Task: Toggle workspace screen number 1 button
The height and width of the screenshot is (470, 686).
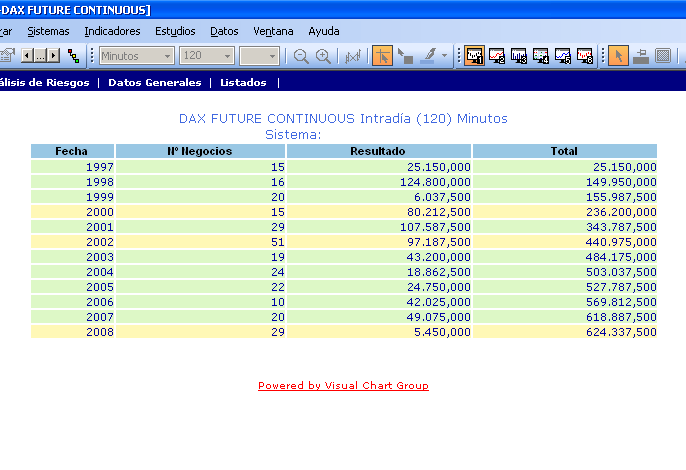Action: point(475,56)
